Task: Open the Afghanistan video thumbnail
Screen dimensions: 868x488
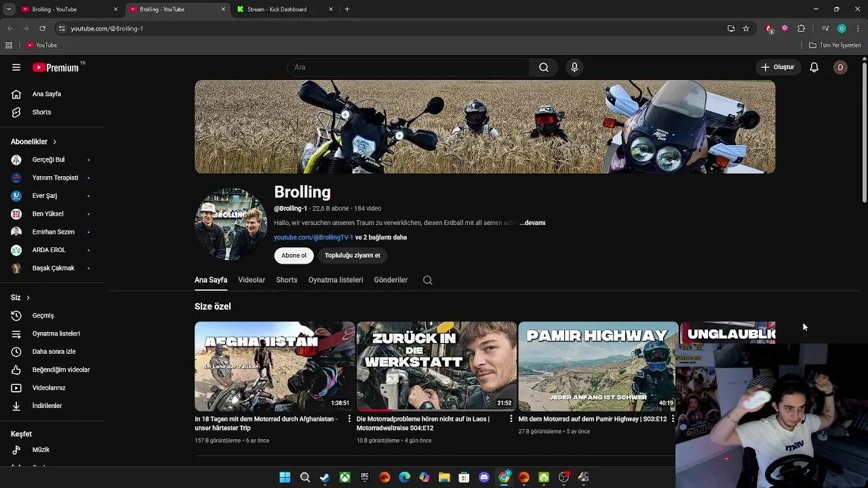Action: [x=274, y=366]
